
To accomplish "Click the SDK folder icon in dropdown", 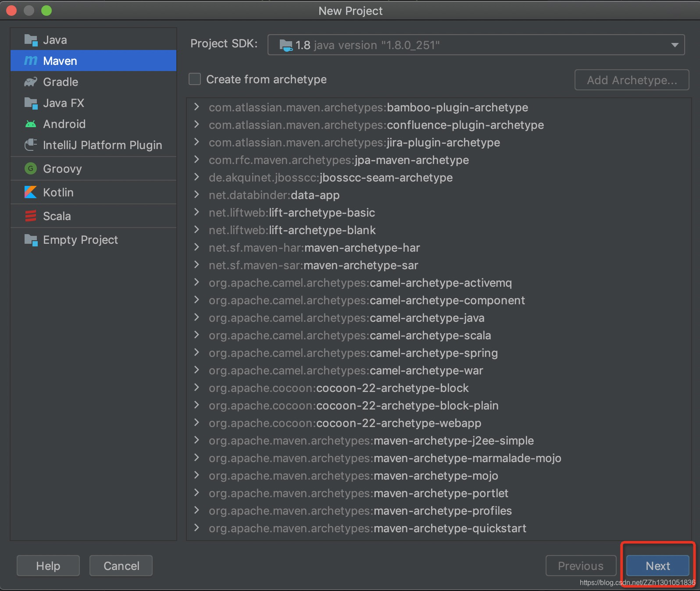I will coord(286,45).
